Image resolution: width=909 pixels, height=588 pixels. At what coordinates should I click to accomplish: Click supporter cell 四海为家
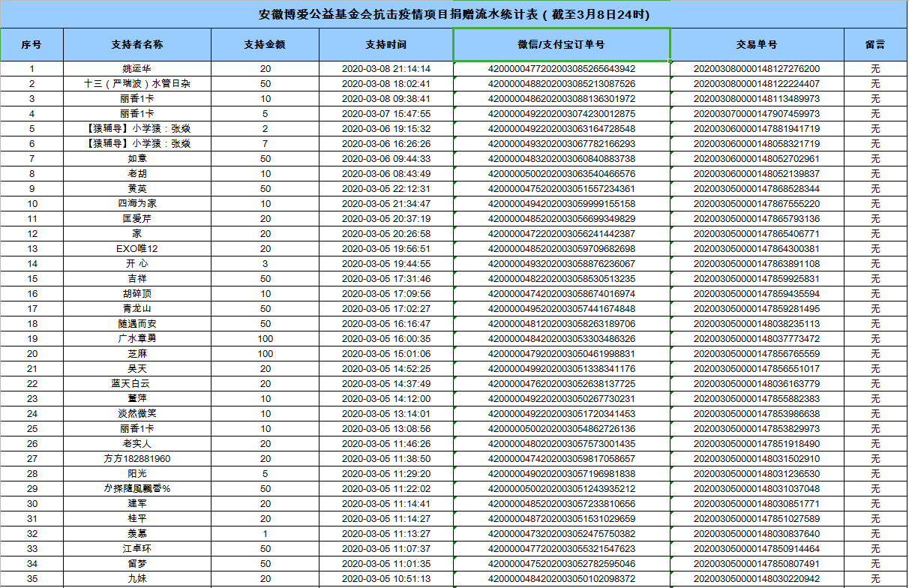(x=137, y=204)
